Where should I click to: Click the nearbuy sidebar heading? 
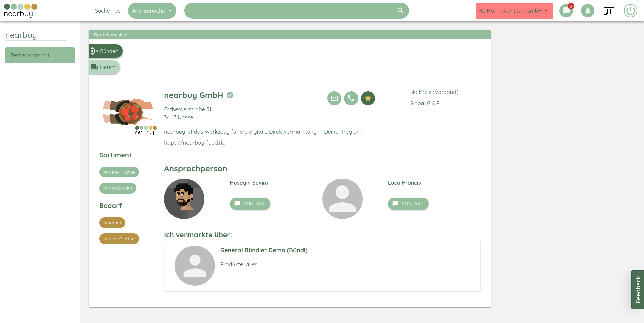pyautogui.click(x=21, y=35)
